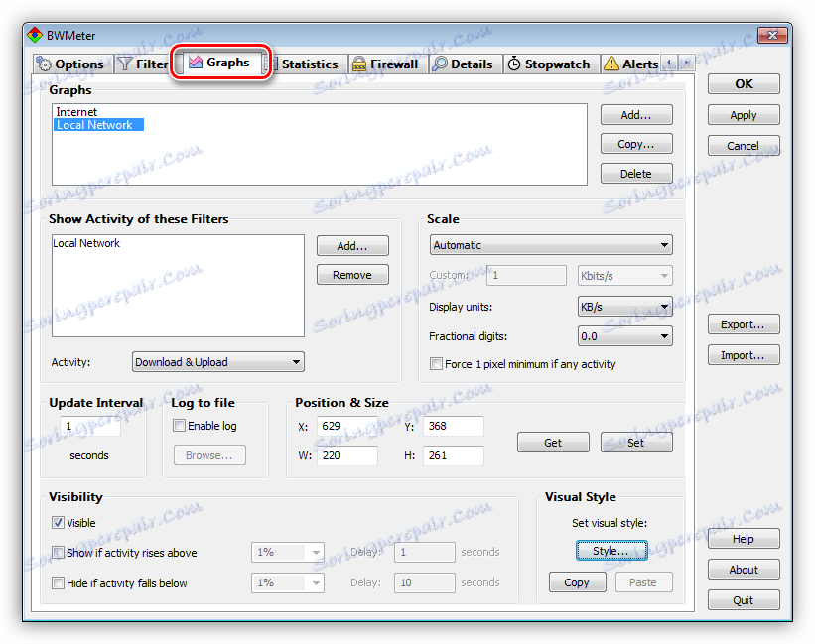This screenshot has width=815, height=644.
Task: Click the Browse... log file button
Action: point(209,455)
